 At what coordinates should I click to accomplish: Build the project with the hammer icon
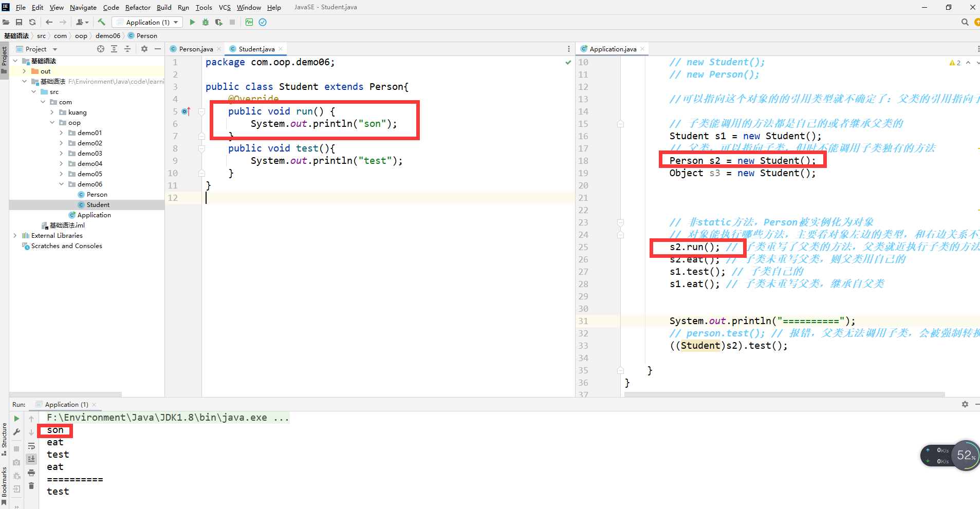click(x=101, y=22)
